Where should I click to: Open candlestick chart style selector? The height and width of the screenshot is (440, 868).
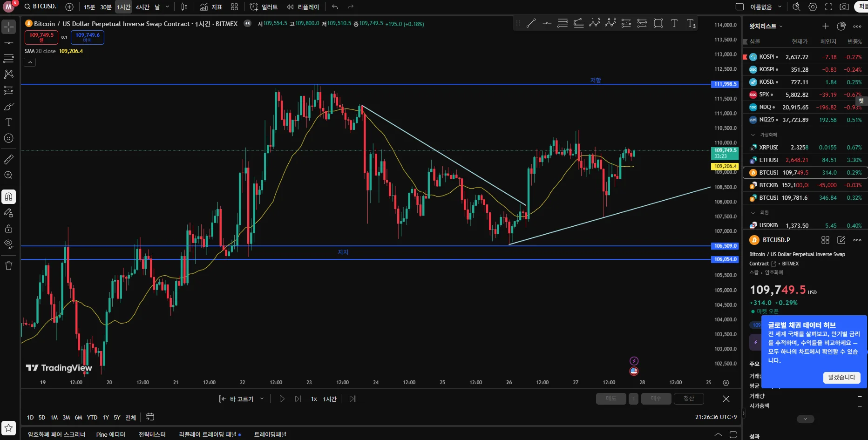[184, 7]
